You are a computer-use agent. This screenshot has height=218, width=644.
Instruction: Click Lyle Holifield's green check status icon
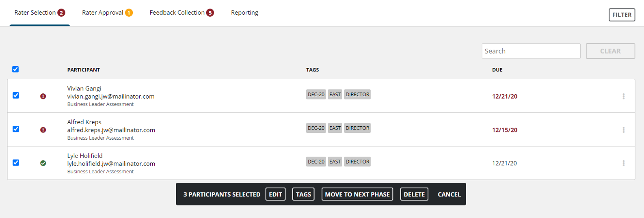[43, 163]
